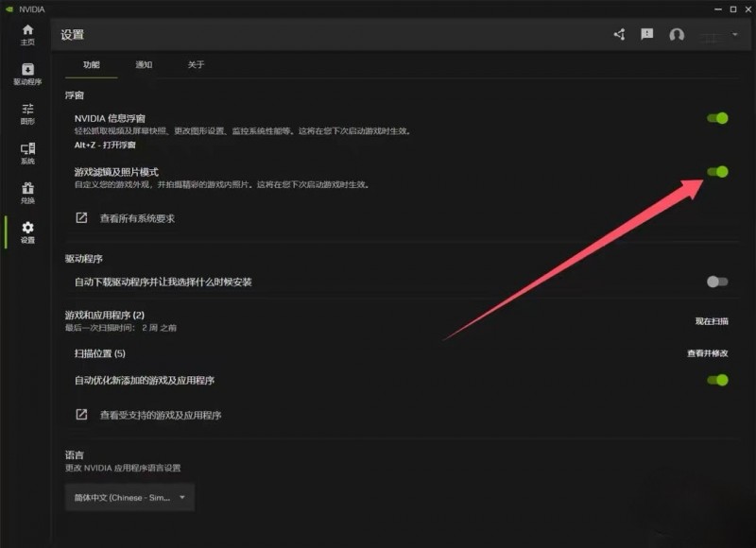Viewport: 756px width, 548px height.
Task: Click the 扫描位置 (5) row text
Action: (100, 353)
